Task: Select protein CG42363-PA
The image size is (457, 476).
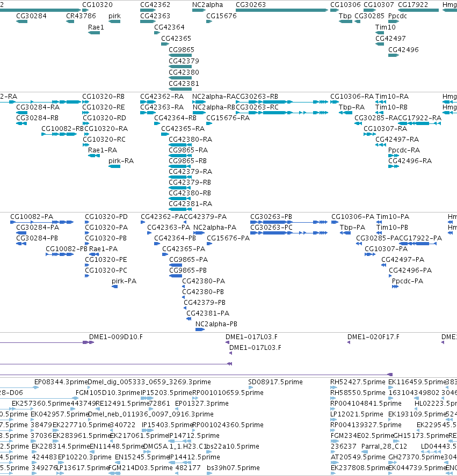Action: click(x=169, y=228)
